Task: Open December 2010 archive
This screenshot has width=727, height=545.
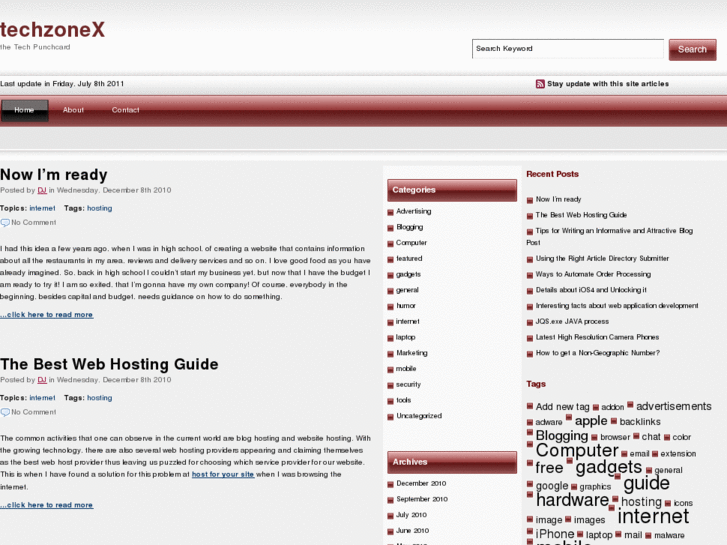Action: tap(421, 483)
